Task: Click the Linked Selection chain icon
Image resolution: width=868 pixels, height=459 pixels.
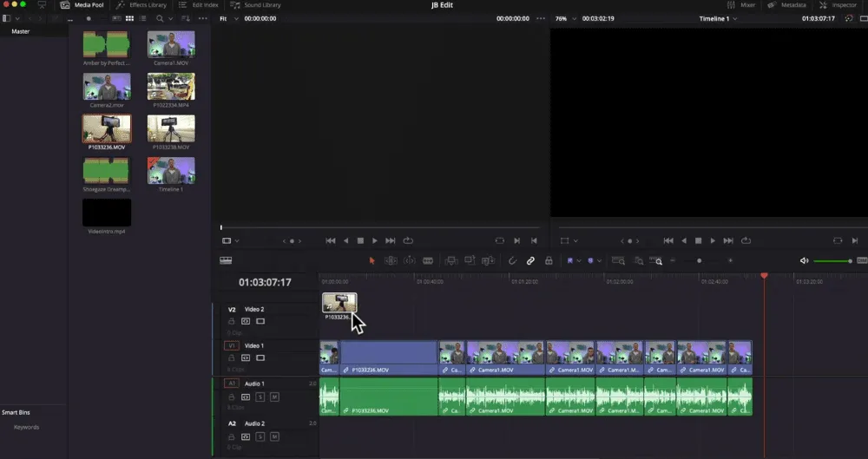Action: [x=530, y=260]
